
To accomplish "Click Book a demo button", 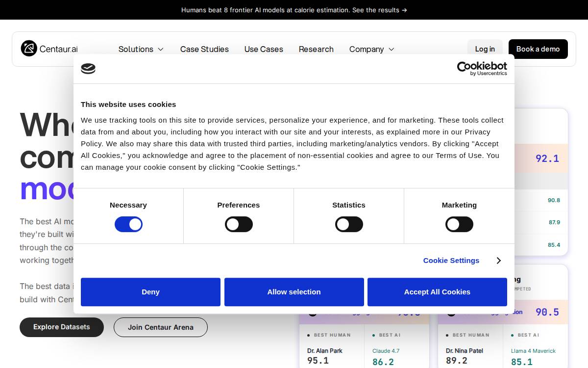I will point(538,49).
